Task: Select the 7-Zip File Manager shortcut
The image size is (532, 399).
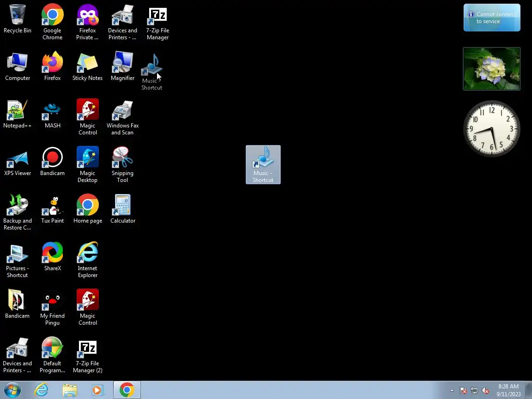Action: (x=157, y=22)
